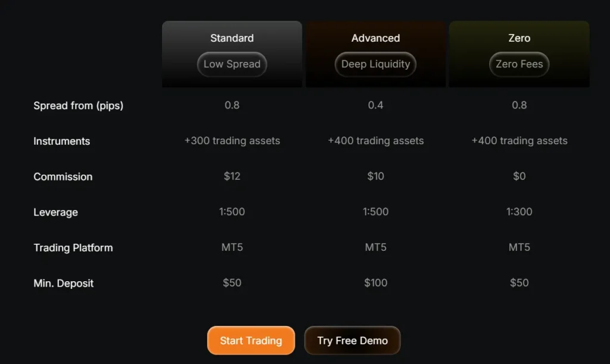Click the Commission row label
This screenshot has width=610, height=364.
pos(63,177)
